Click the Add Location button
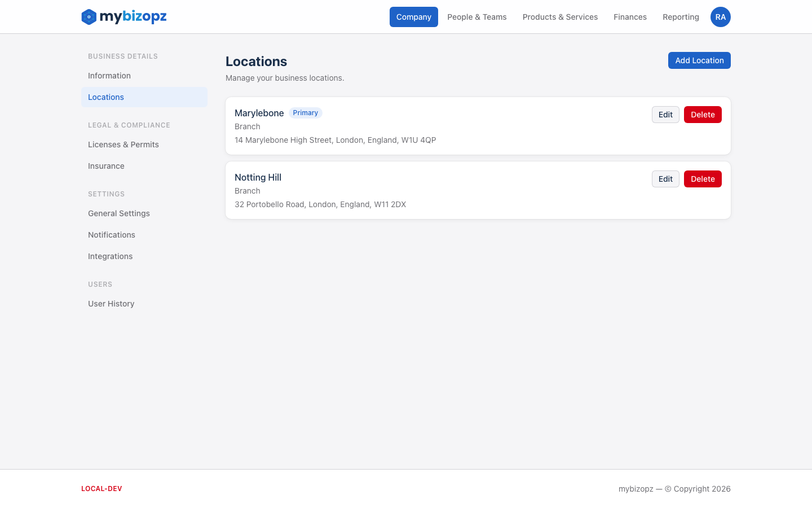Image resolution: width=812 pixels, height=508 pixels. [x=699, y=60]
